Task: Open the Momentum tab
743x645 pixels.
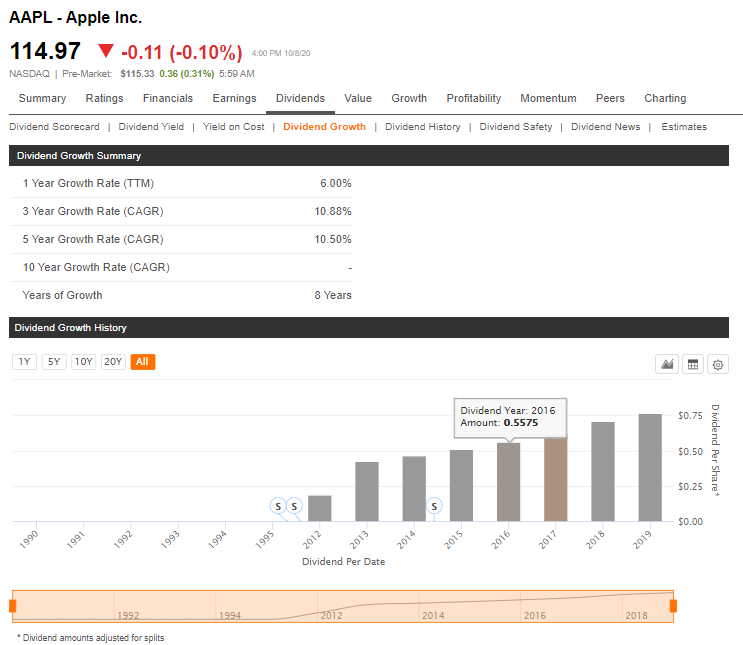Action: coord(548,98)
